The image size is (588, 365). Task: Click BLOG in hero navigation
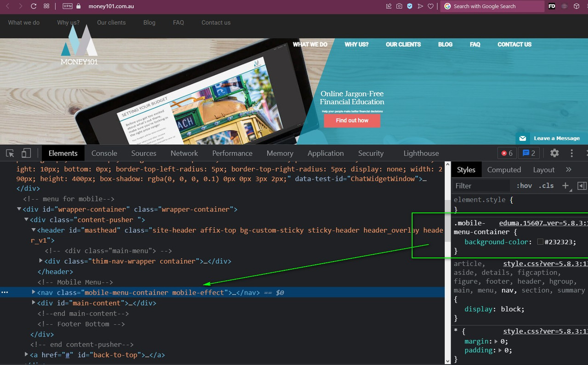click(x=445, y=45)
